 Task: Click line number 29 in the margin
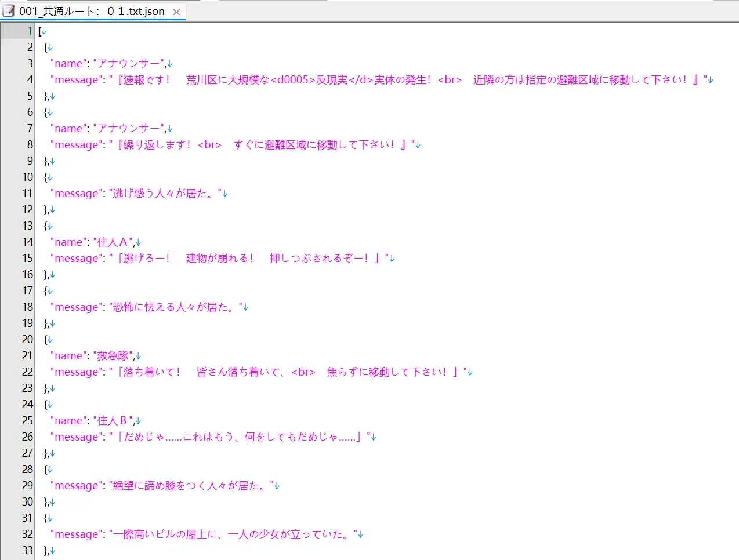click(x=28, y=486)
